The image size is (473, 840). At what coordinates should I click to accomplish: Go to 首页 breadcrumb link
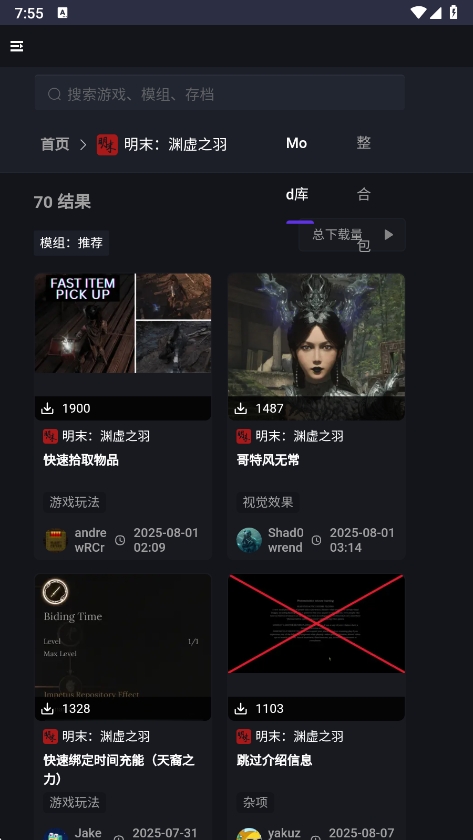(55, 144)
